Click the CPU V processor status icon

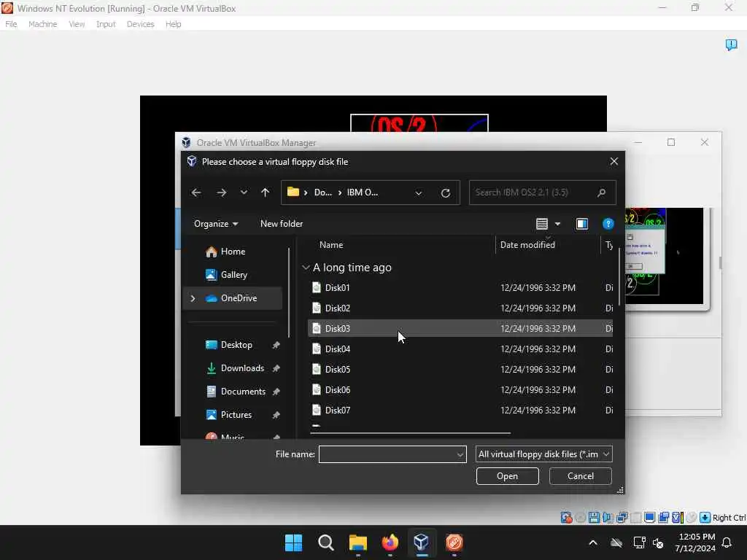coord(677,518)
